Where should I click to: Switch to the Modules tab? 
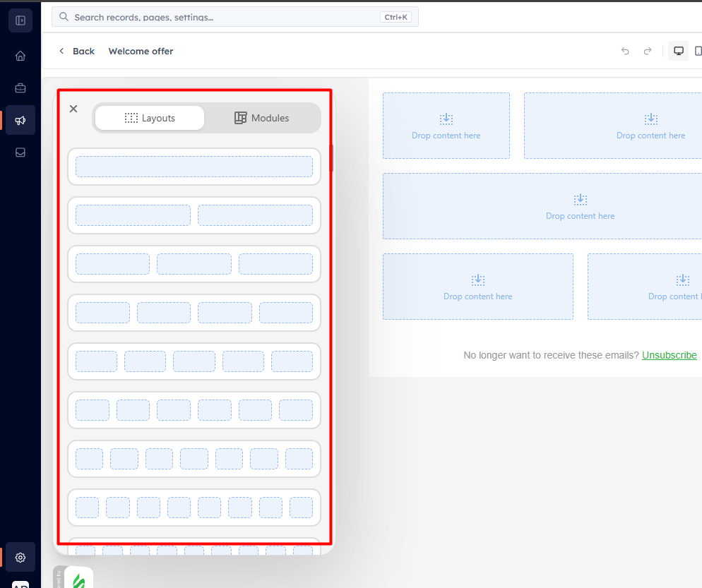point(262,118)
